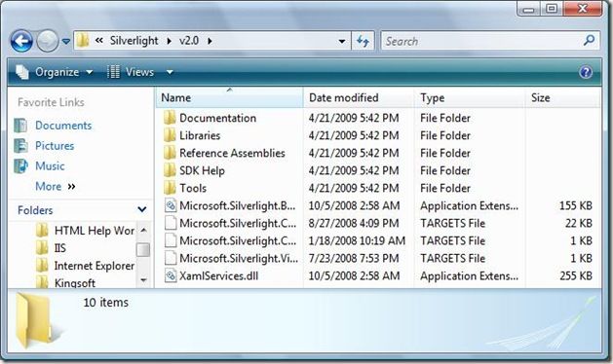Select the SDK Help folder icon
613x364 pixels.
pyautogui.click(x=170, y=170)
